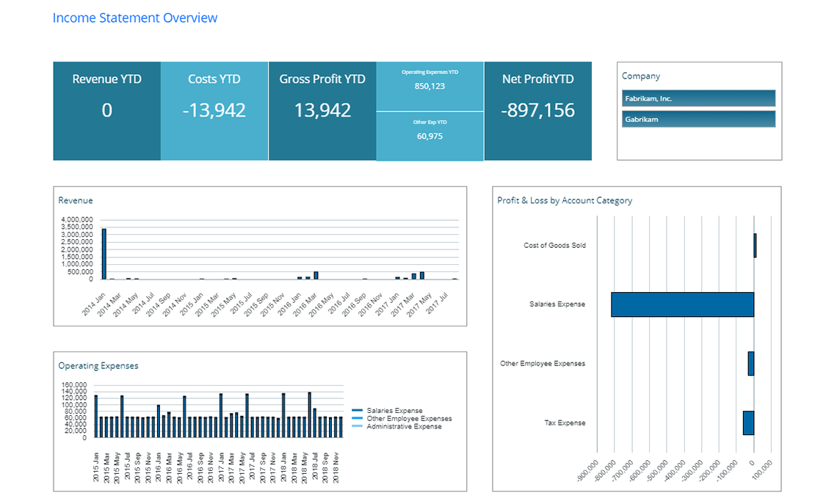The width and height of the screenshot is (837, 504).
Task: Select the Salaries Expense horizontal bar
Action: [x=682, y=304]
